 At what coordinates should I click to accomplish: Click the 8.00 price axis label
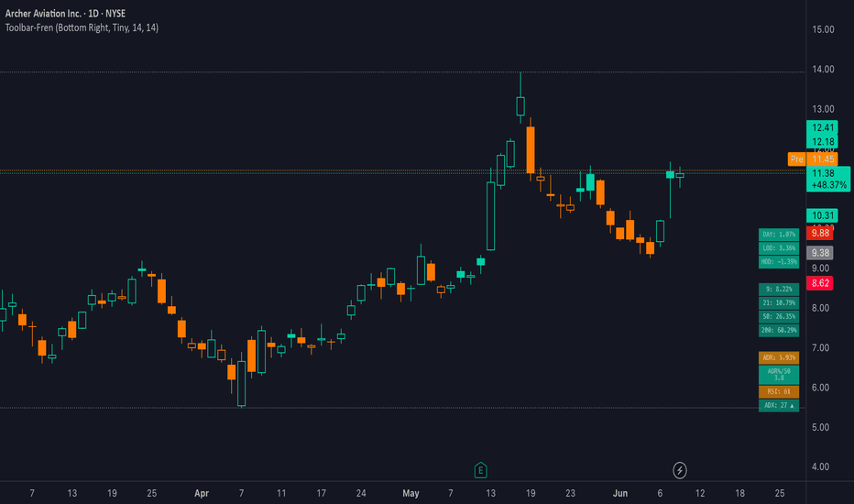point(820,308)
